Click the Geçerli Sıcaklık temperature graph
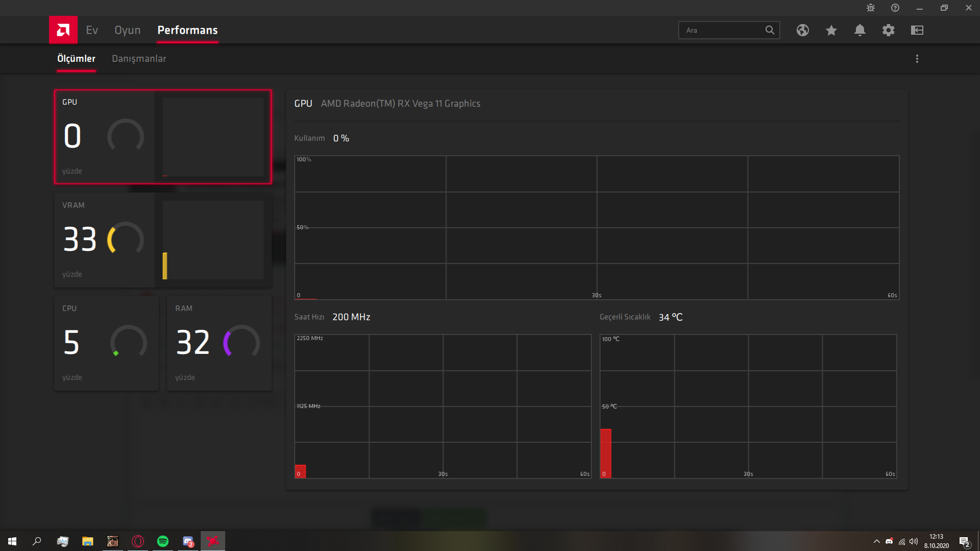 click(x=748, y=406)
